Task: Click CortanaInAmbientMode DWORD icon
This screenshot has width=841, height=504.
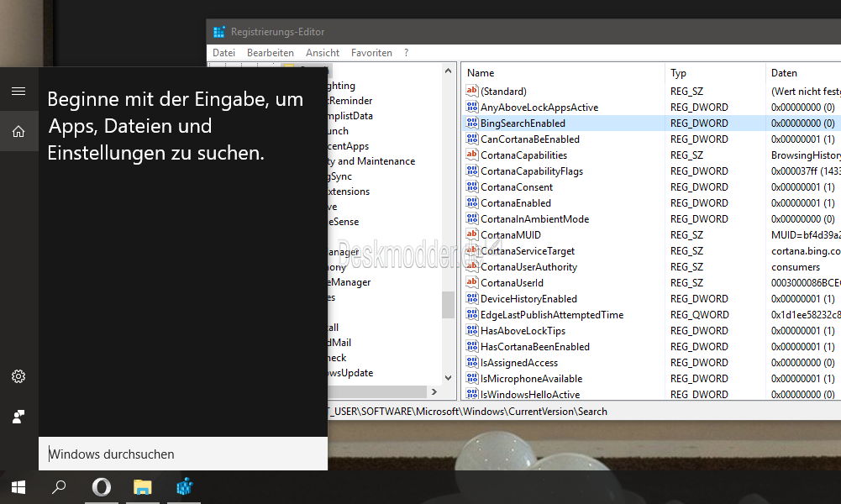Action: click(x=472, y=218)
